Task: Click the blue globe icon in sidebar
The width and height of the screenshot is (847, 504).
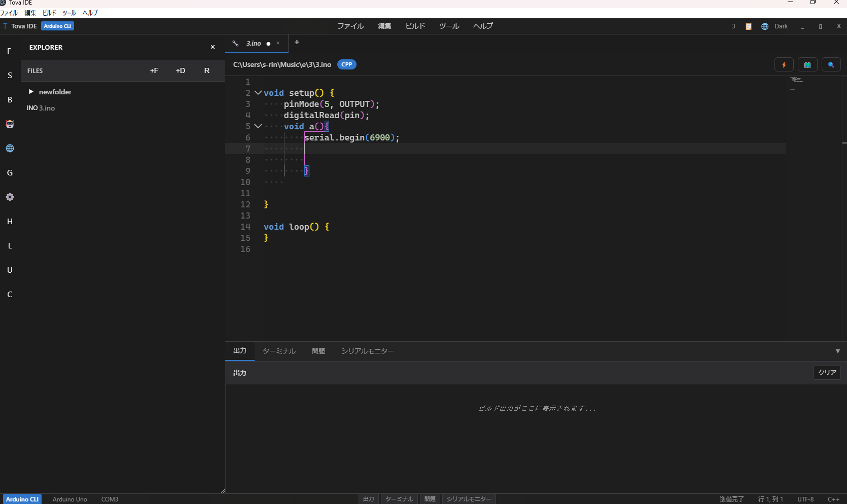Action: tap(10, 149)
